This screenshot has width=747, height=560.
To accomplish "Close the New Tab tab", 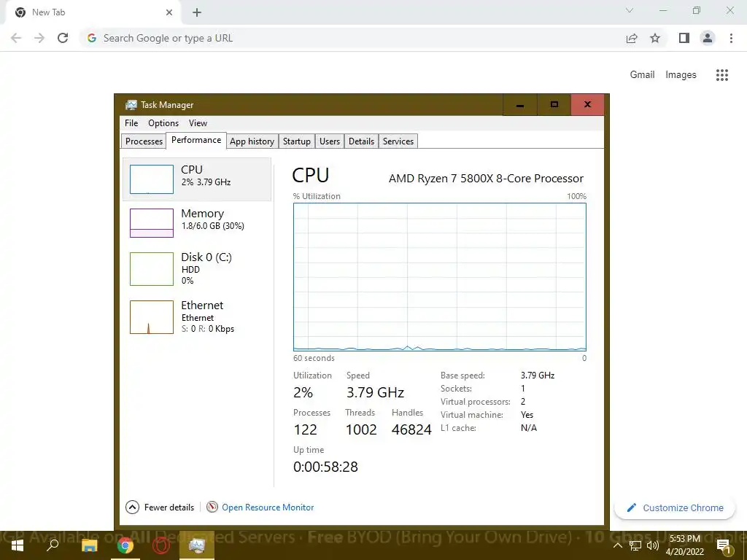I will (169, 12).
